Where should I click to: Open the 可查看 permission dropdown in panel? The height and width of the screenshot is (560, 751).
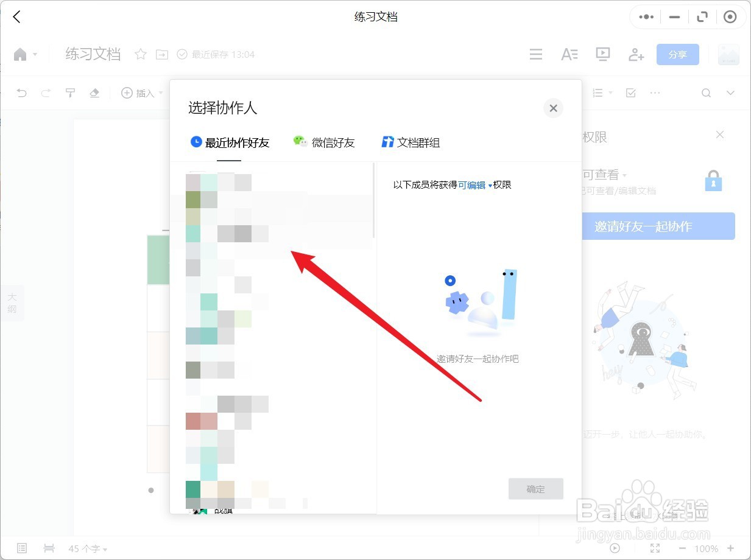tap(604, 175)
